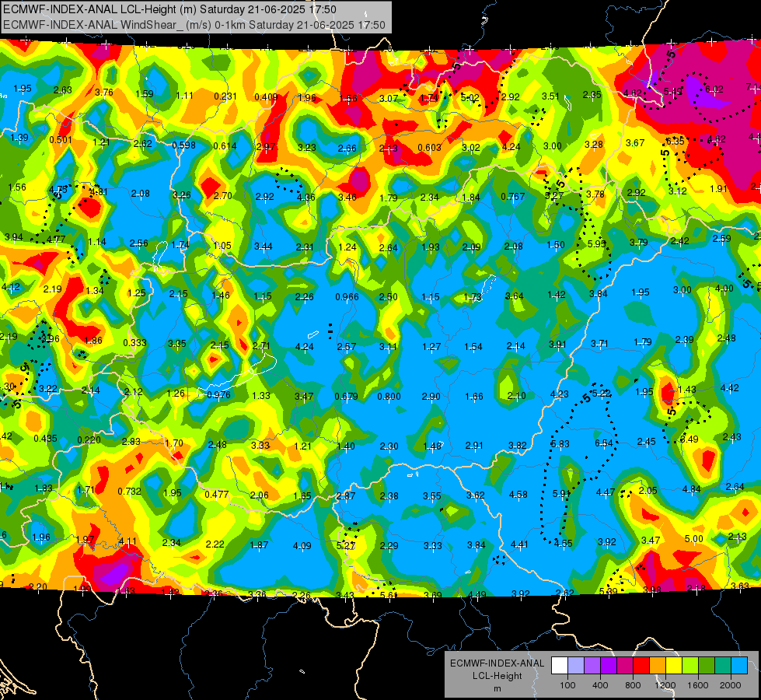The height and width of the screenshot is (700, 761).
Task: Click the 800 legend scale label
Action: click(x=633, y=685)
